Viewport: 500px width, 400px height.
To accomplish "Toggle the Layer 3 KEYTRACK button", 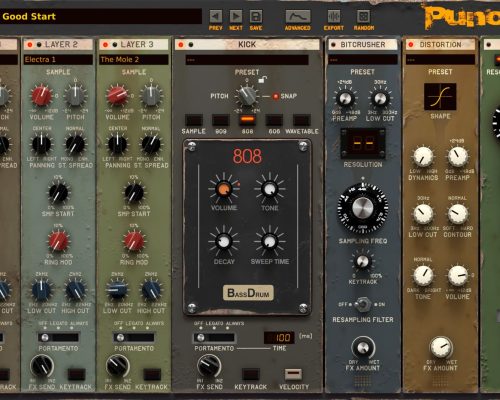I will click(152, 374).
